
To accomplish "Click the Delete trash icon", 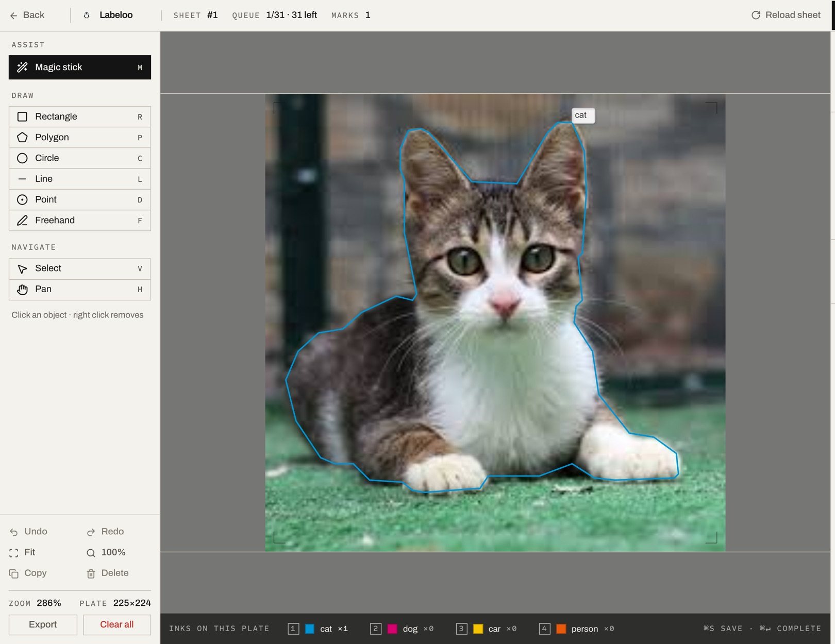I will click(x=91, y=573).
